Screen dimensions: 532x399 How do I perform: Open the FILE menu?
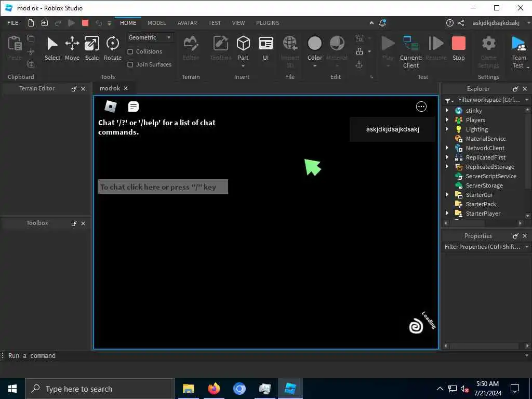(x=13, y=23)
